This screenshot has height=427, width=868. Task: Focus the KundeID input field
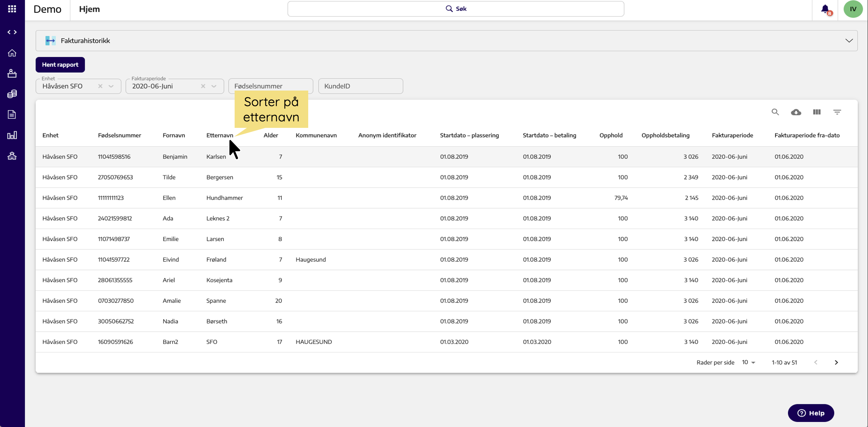point(360,86)
